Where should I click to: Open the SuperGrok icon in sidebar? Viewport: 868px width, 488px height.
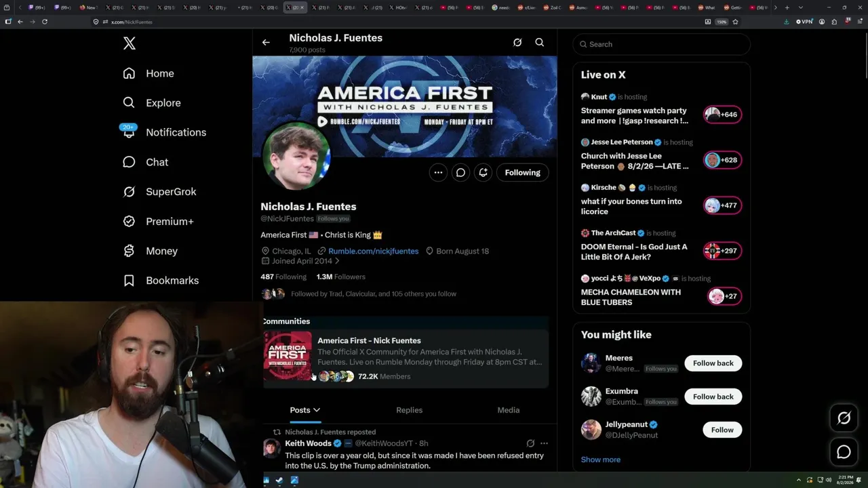point(129,192)
